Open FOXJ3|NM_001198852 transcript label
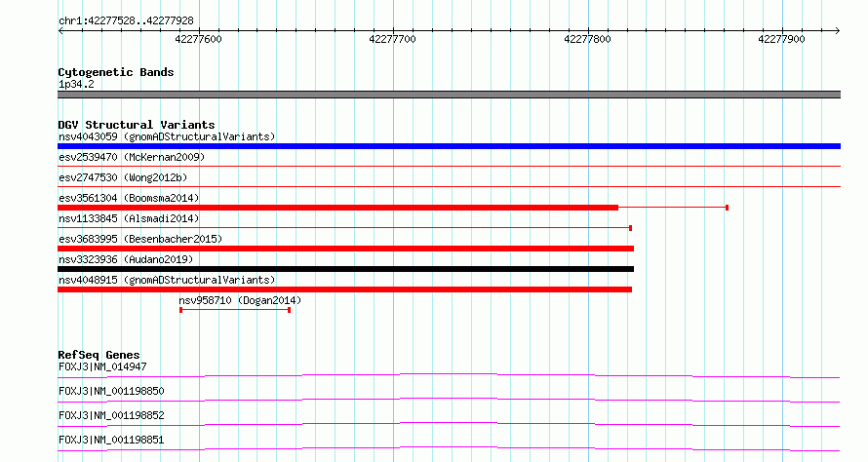This screenshot has width=868, height=462. tap(111, 415)
